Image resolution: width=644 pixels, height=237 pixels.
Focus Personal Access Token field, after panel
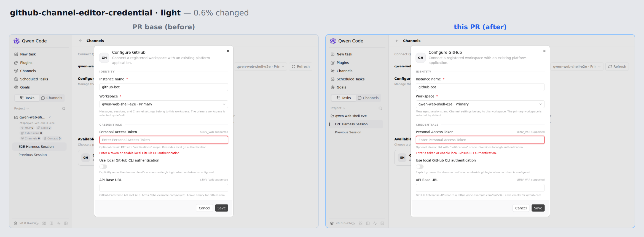point(480,140)
